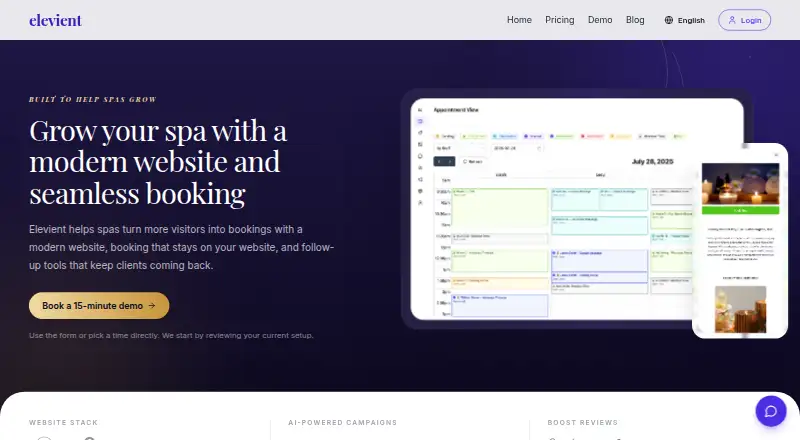Click the "Elevient helps spas" description paragraph
800x440 pixels.
coord(181,248)
